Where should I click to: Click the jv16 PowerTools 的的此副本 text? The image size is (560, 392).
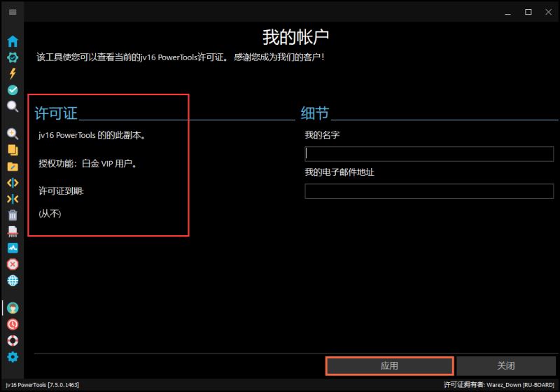pyautogui.click(x=92, y=135)
